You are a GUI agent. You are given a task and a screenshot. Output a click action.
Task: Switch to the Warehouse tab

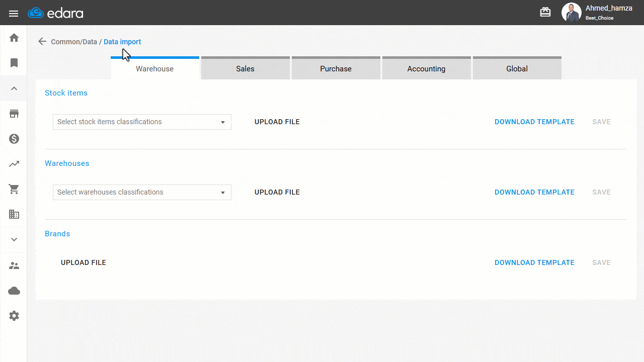[x=155, y=68]
